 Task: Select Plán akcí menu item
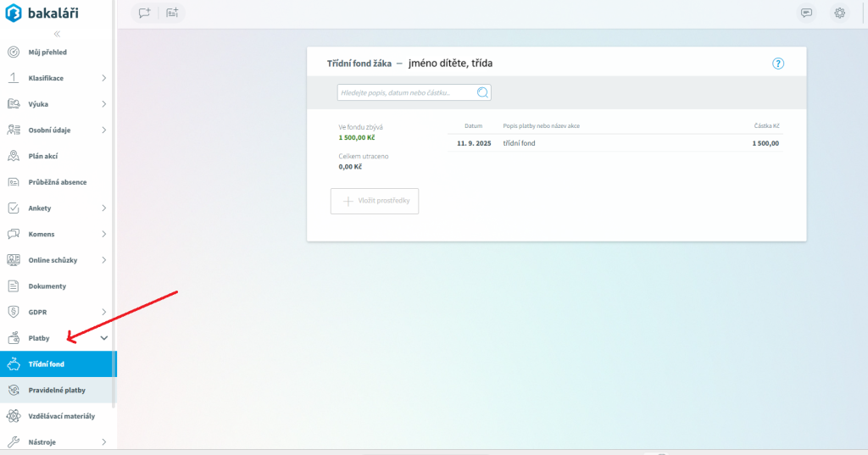pyautogui.click(x=43, y=156)
